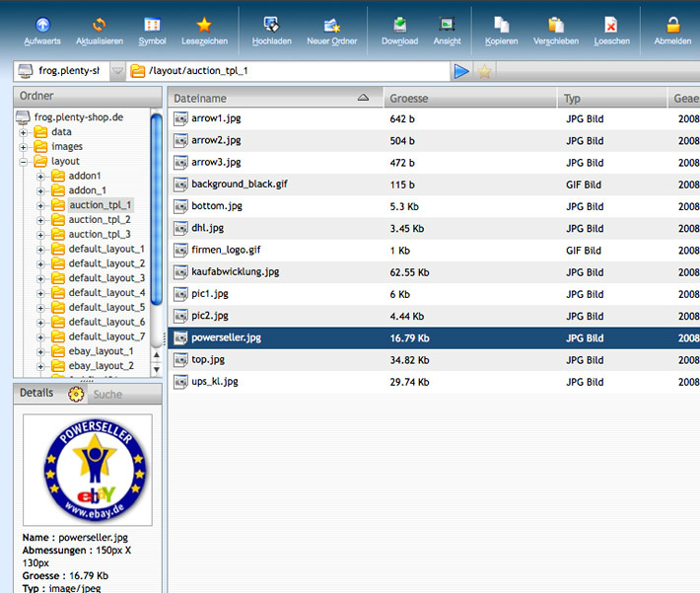700x593 pixels.
Task: Select addon_1 folder in tree
Action: tap(88, 190)
